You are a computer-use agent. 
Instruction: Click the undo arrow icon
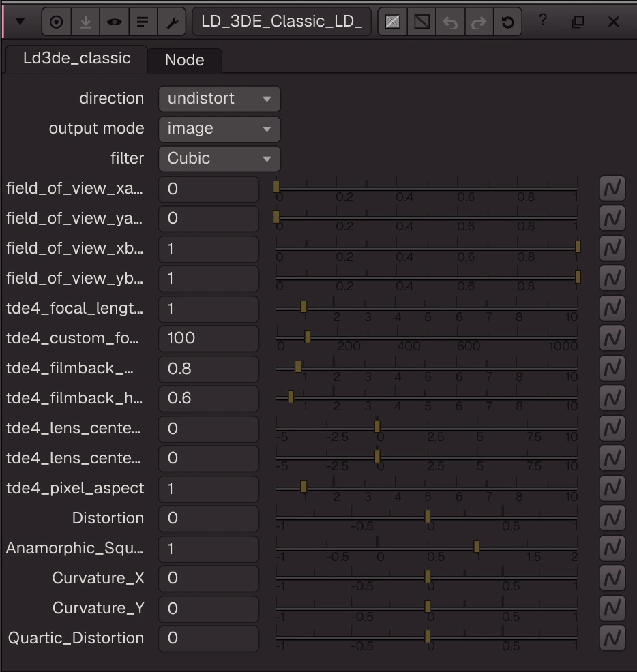(450, 22)
